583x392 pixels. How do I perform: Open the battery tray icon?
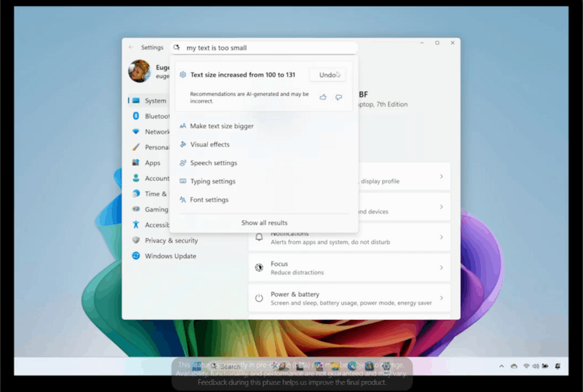(545, 366)
